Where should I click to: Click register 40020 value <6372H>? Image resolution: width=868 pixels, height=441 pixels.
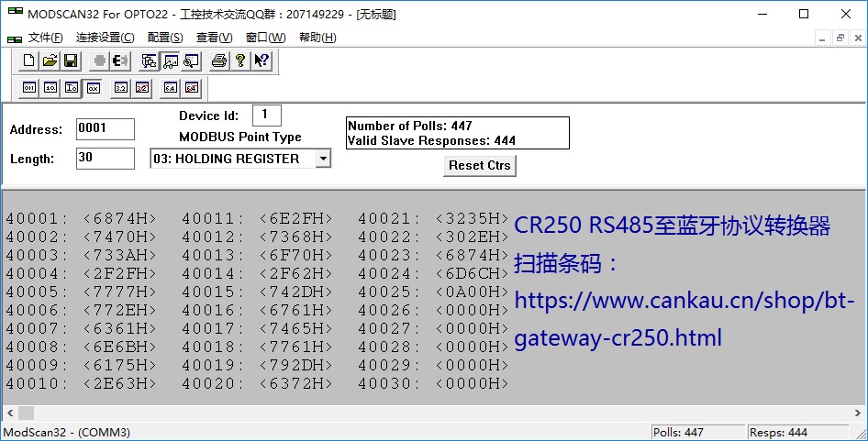tap(295, 383)
